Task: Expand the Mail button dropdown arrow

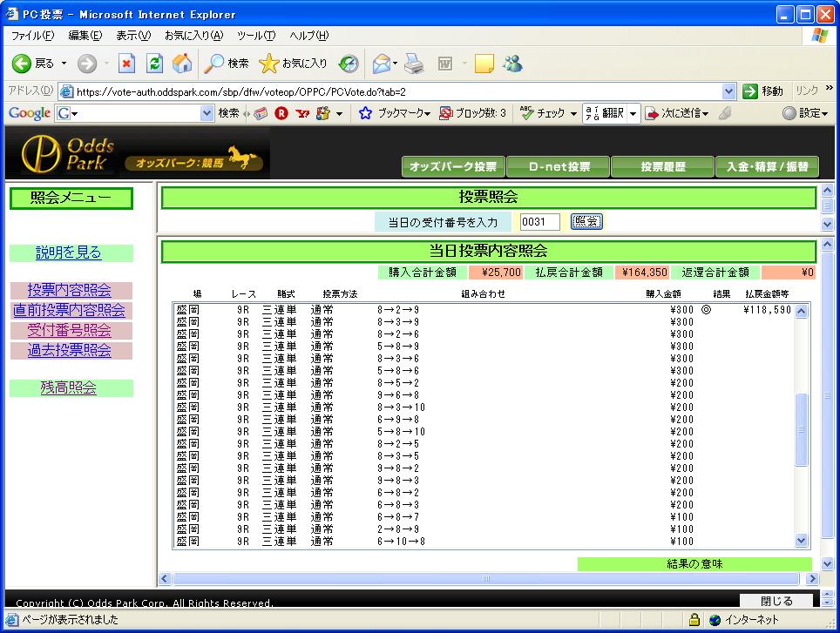Action: tap(395, 64)
